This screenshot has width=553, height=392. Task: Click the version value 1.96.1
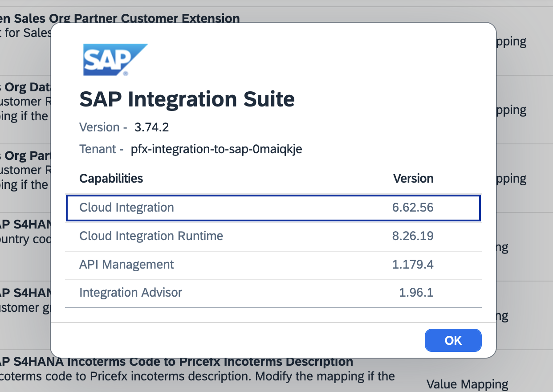(x=416, y=293)
